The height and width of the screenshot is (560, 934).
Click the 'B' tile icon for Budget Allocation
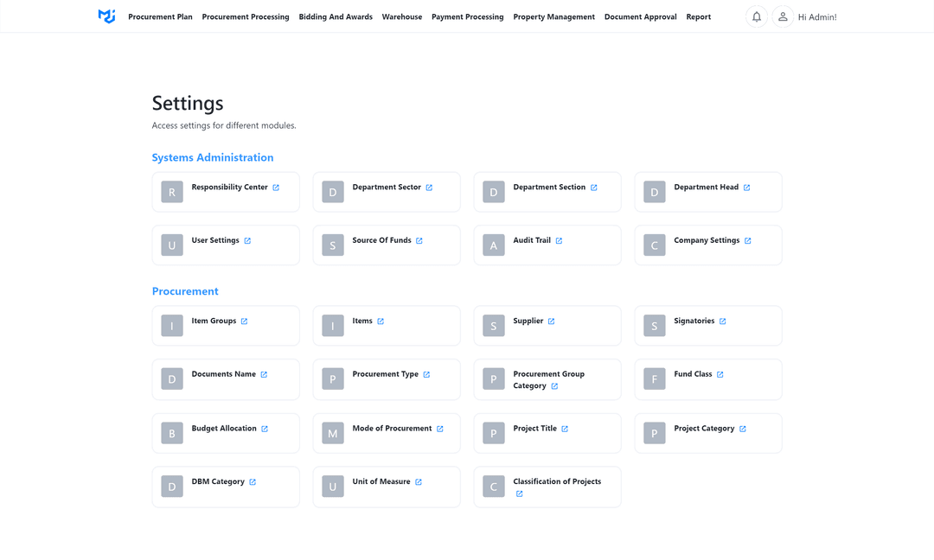pos(172,433)
